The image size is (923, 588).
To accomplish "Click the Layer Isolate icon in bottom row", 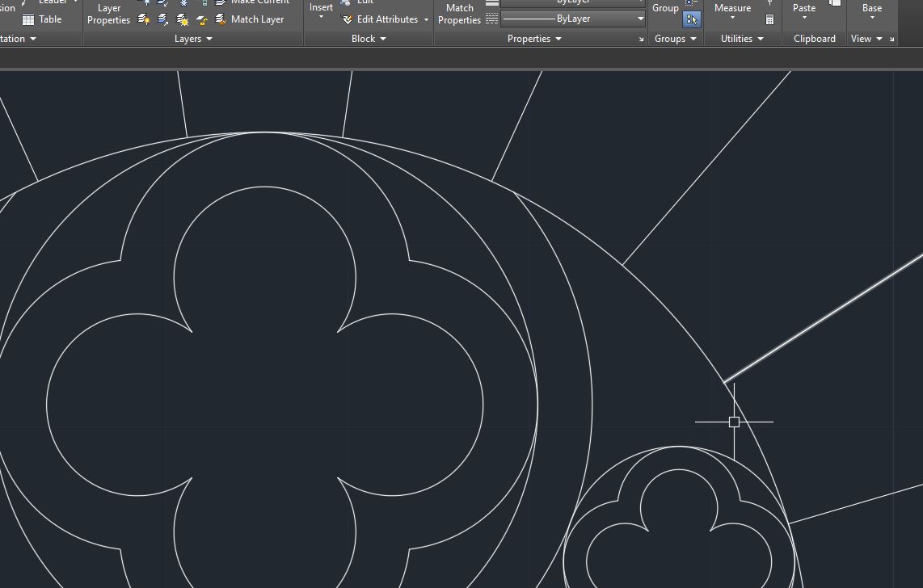I will tap(163, 19).
